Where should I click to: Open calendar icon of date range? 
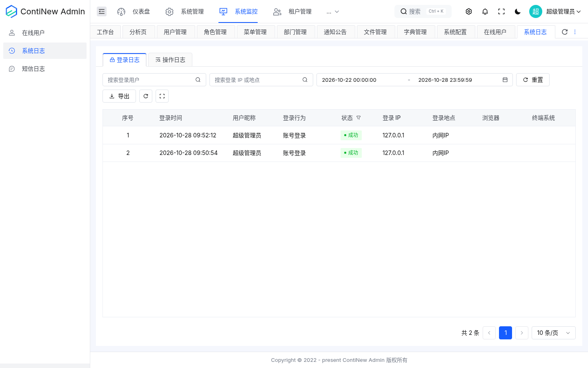[505, 80]
